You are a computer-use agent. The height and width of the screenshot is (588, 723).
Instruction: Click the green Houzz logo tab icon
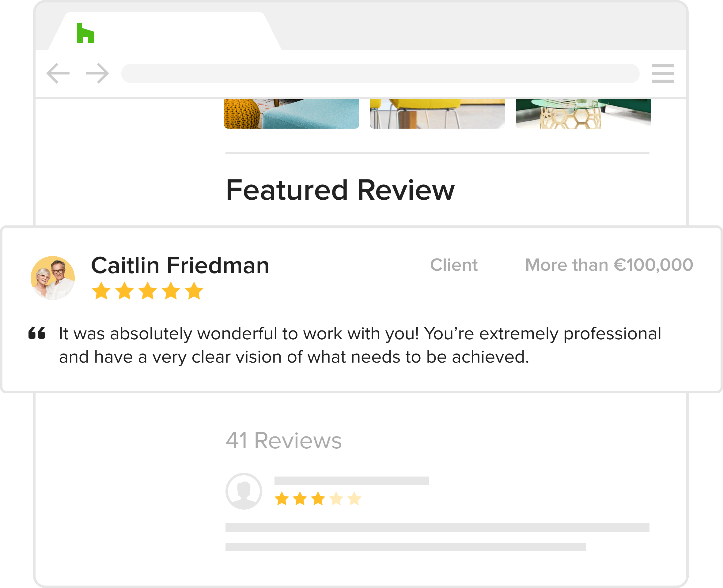tap(86, 33)
